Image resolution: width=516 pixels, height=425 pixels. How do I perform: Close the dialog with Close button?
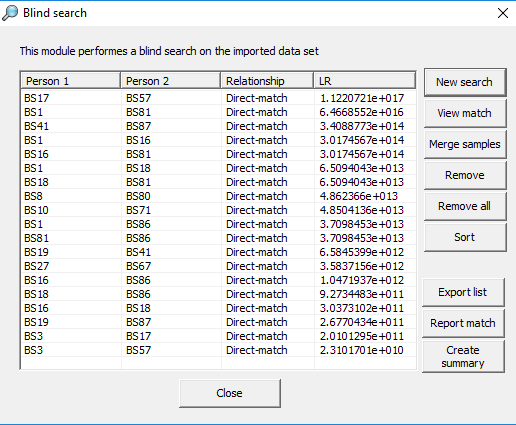tap(230, 393)
